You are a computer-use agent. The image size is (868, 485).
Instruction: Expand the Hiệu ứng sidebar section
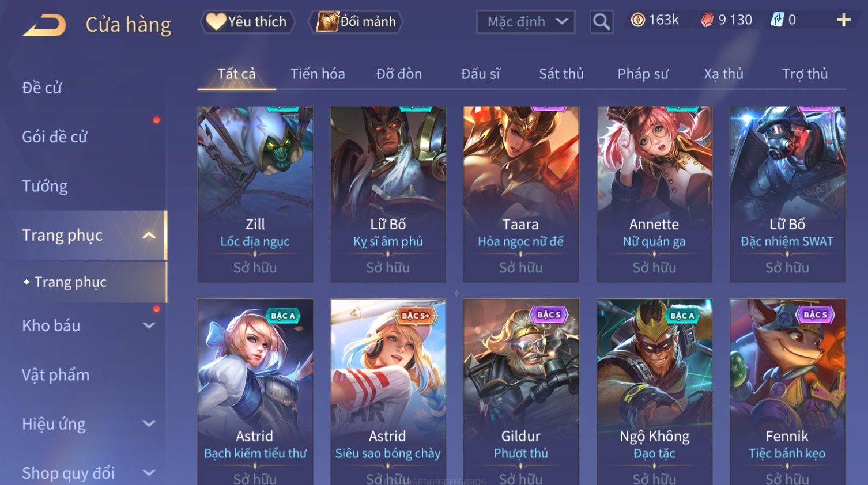[x=149, y=424]
